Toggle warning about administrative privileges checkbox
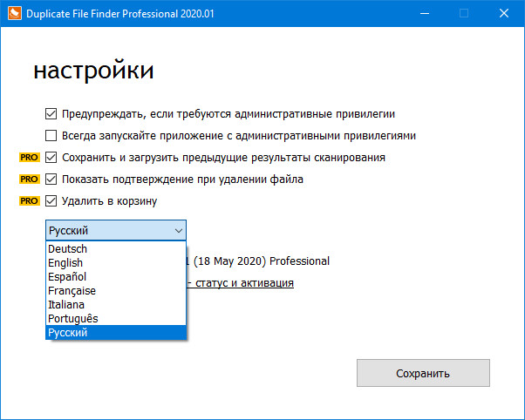 tap(51, 114)
